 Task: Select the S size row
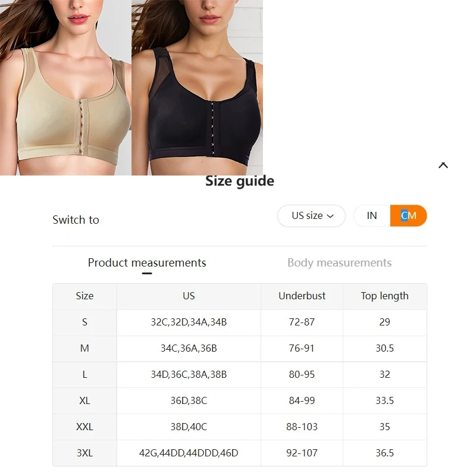(240, 322)
